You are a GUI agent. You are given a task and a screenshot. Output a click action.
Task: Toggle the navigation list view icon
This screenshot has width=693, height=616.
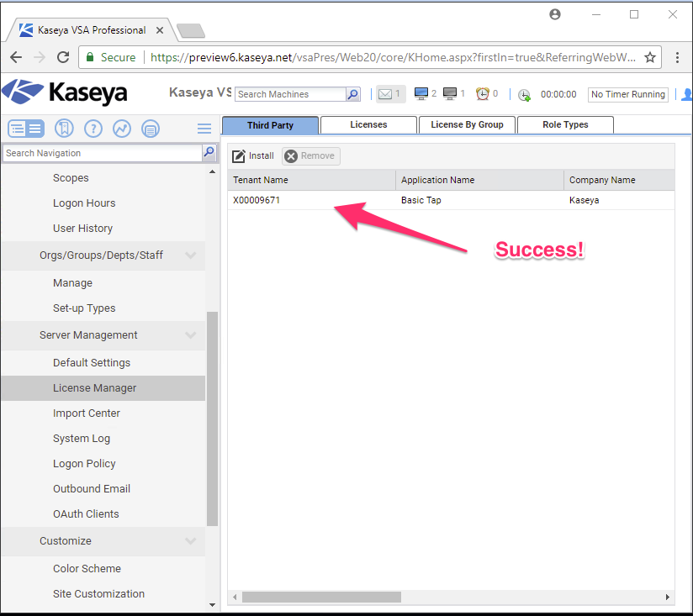[x=26, y=129]
